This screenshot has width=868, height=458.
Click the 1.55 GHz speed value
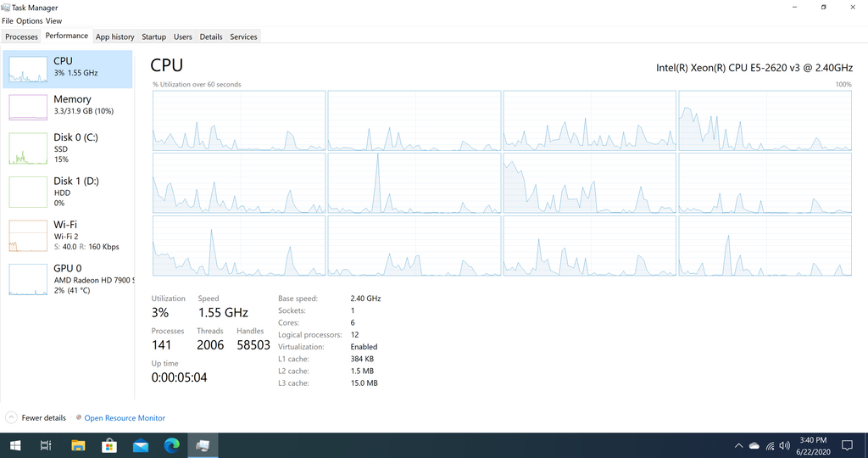tap(223, 312)
